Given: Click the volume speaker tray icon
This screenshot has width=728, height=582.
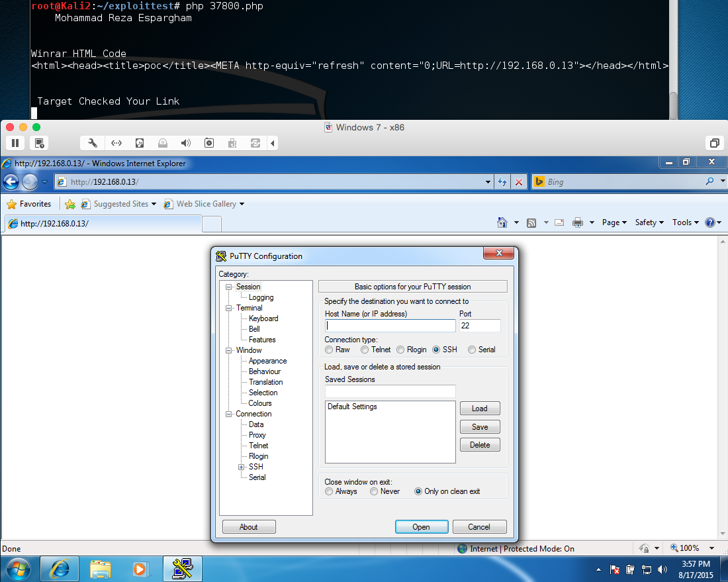Looking at the screenshot, I should 662,569.
